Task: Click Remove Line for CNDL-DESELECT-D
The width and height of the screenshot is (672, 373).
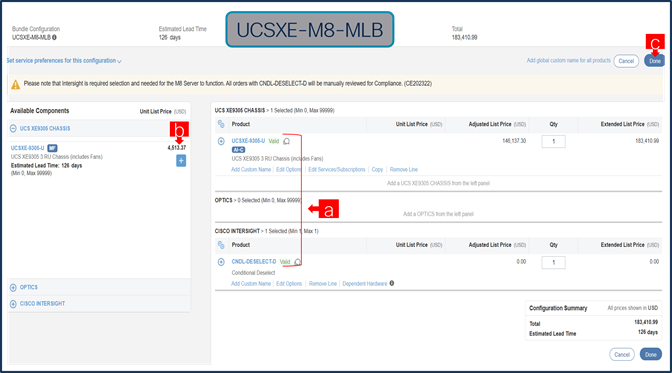Action: click(323, 283)
